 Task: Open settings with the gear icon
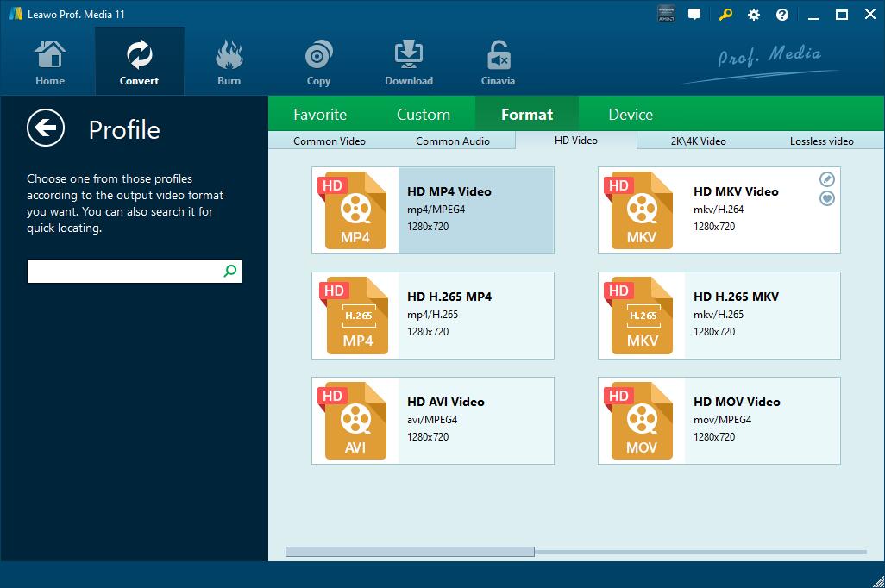tap(754, 15)
